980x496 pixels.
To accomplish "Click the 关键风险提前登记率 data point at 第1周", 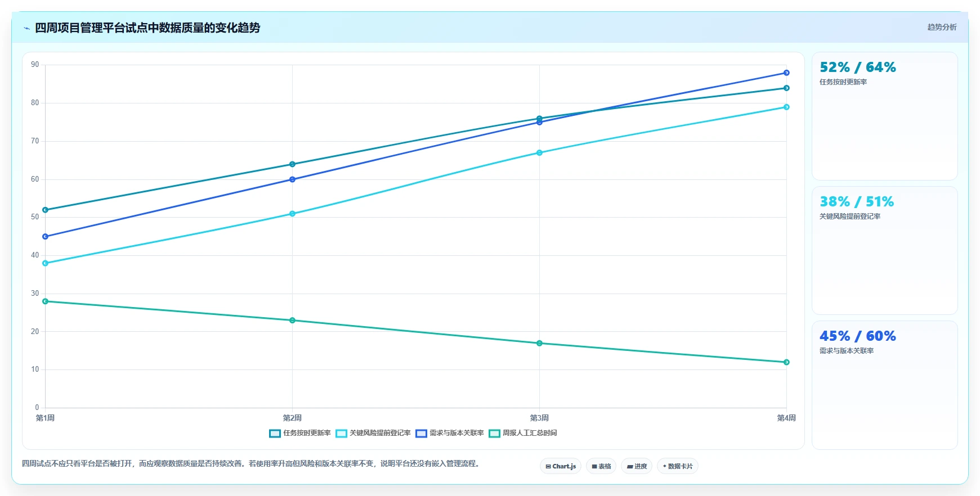I will (x=46, y=263).
